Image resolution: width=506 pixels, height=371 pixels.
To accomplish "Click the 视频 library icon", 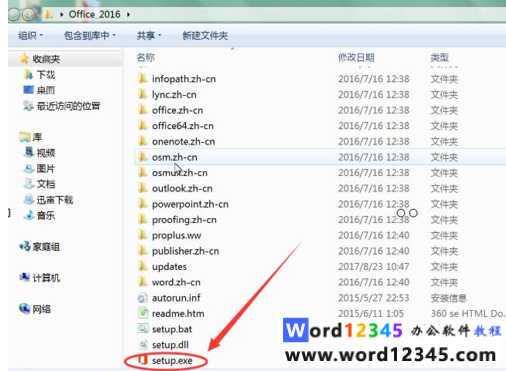I will (x=29, y=152).
